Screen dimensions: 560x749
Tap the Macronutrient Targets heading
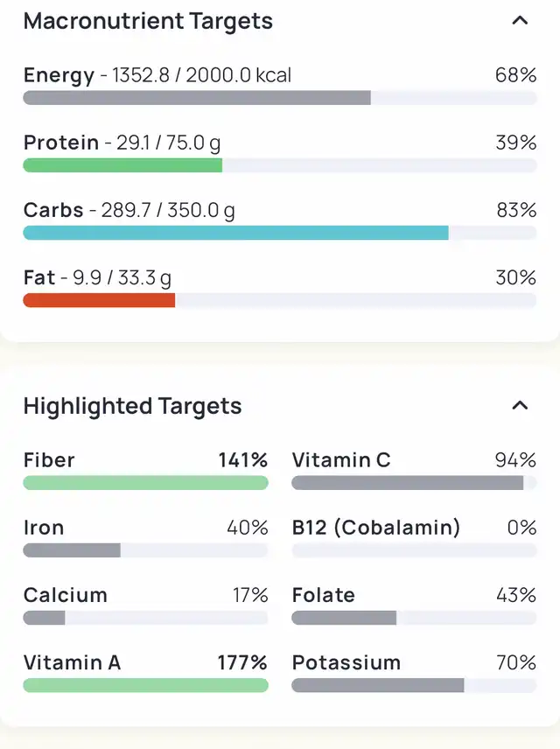click(148, 21)
